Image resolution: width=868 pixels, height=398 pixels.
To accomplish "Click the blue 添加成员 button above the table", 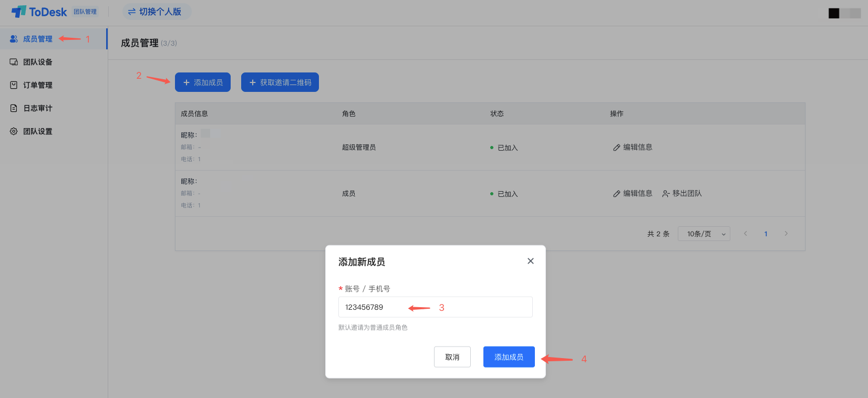I will (203, 82).
